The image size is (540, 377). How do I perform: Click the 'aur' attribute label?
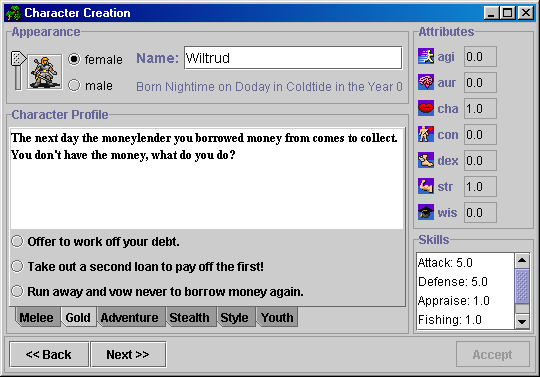tap(447, 83)
